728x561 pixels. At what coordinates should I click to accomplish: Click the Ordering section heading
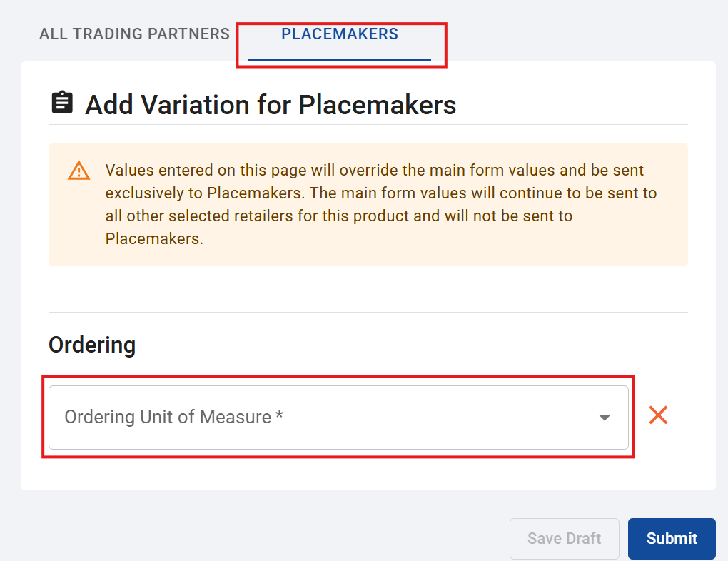click(x=92, y=345)
